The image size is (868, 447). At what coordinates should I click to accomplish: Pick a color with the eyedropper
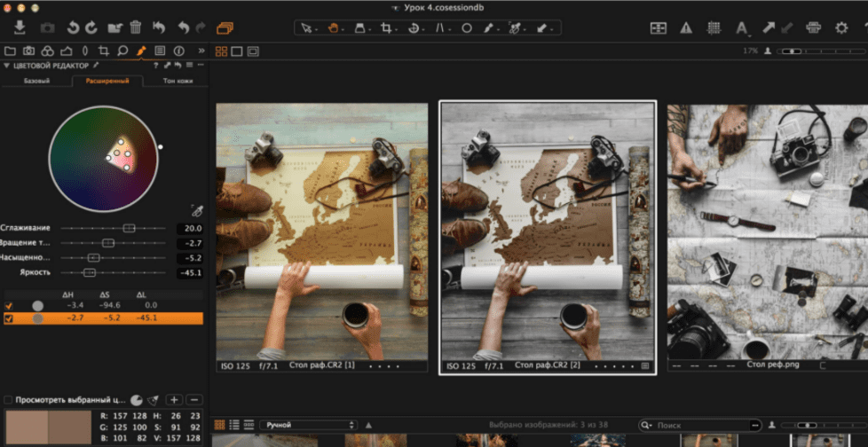tap(196, 210)
